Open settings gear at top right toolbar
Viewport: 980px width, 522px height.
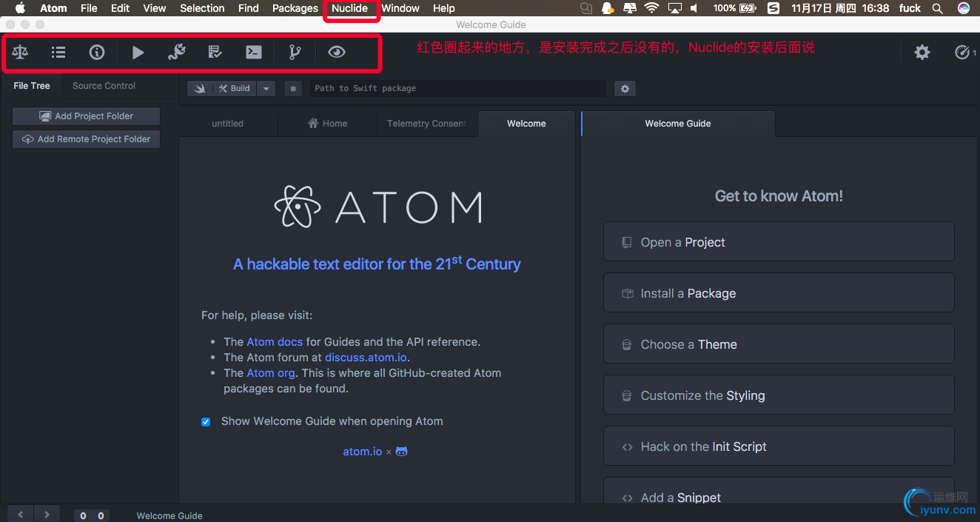point(922,53)
